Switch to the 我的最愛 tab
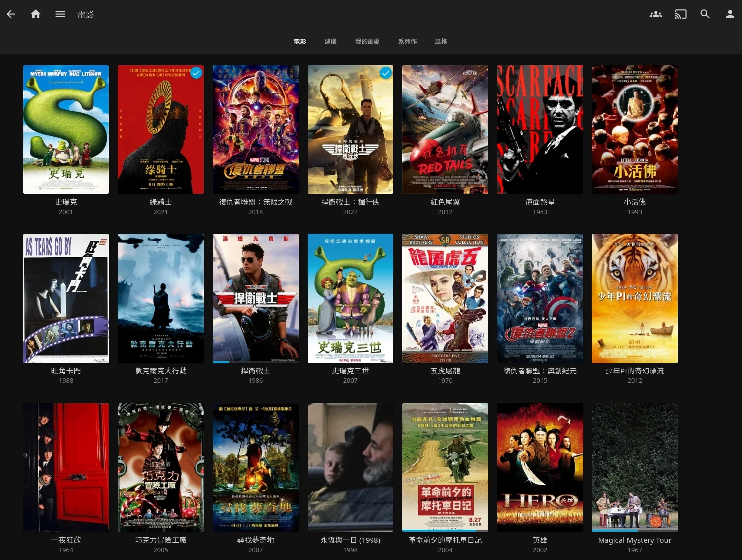This screenshot has height=560, width=742. coord(367,42)
